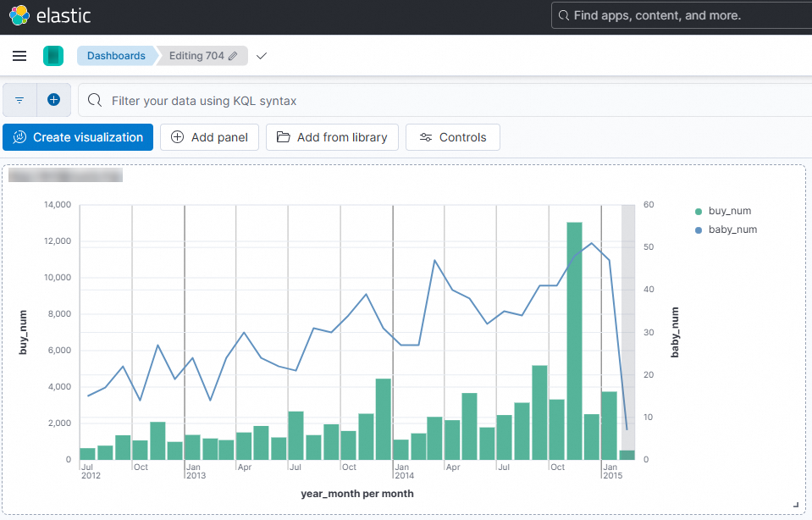Open the hamburger navigation menu

[19, 56]
